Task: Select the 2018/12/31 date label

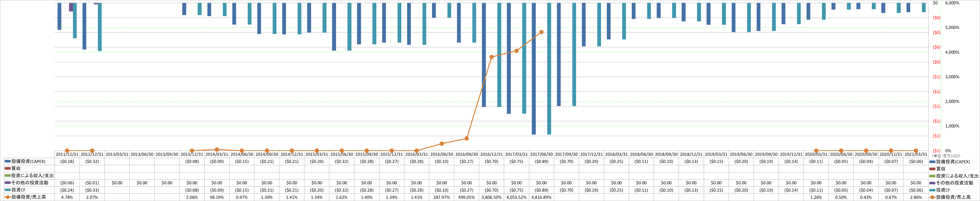Action: [691, 155]
